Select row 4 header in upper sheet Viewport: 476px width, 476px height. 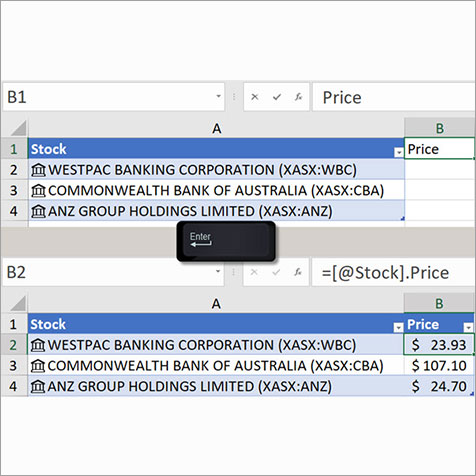14,211
